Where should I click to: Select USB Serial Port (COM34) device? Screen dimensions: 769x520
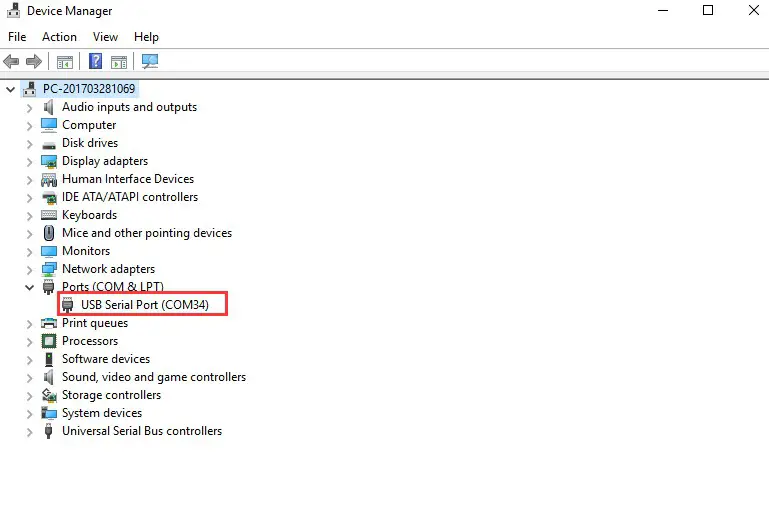click(x=144, y=305)
